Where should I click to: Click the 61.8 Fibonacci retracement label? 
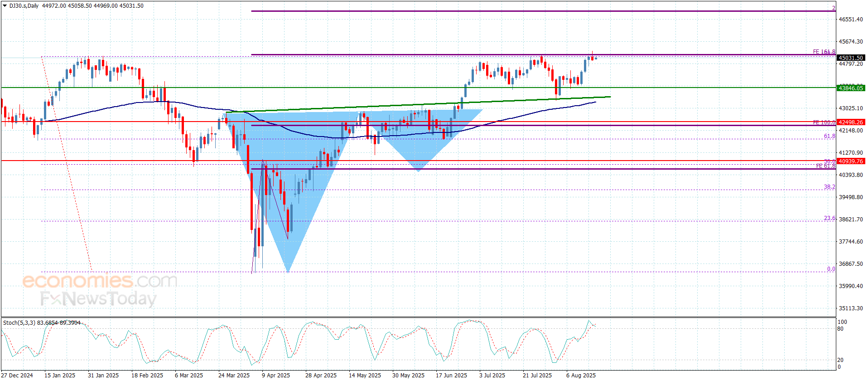point(829,136)
